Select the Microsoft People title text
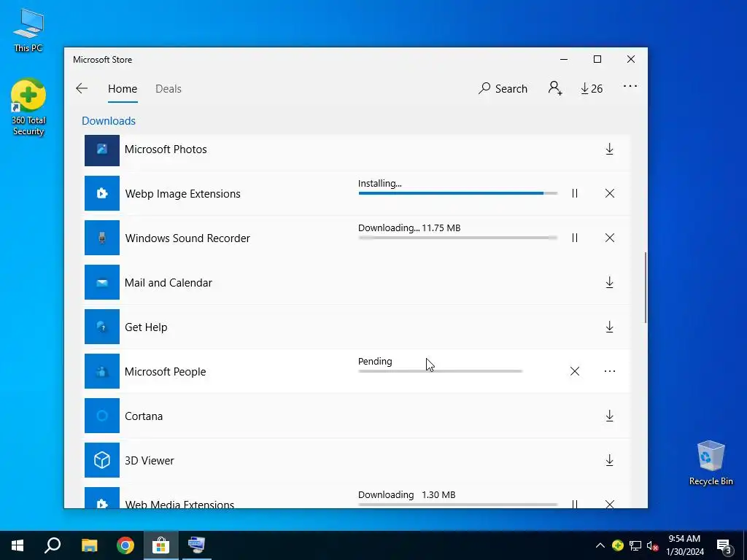 click(166, 371)
